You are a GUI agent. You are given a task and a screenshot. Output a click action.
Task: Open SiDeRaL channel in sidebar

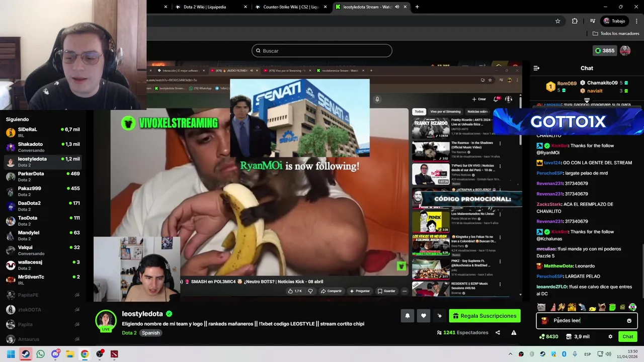(x=43, y=133)
